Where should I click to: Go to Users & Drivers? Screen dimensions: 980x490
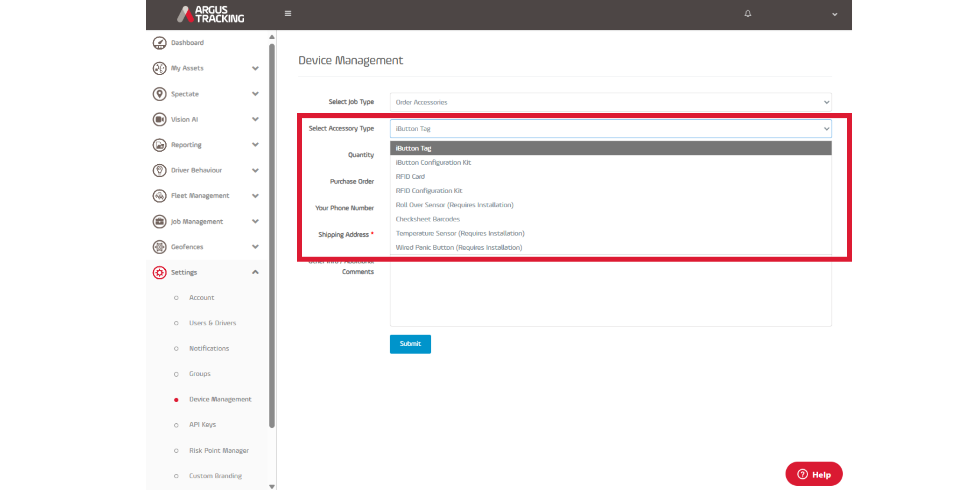(212, 323)
